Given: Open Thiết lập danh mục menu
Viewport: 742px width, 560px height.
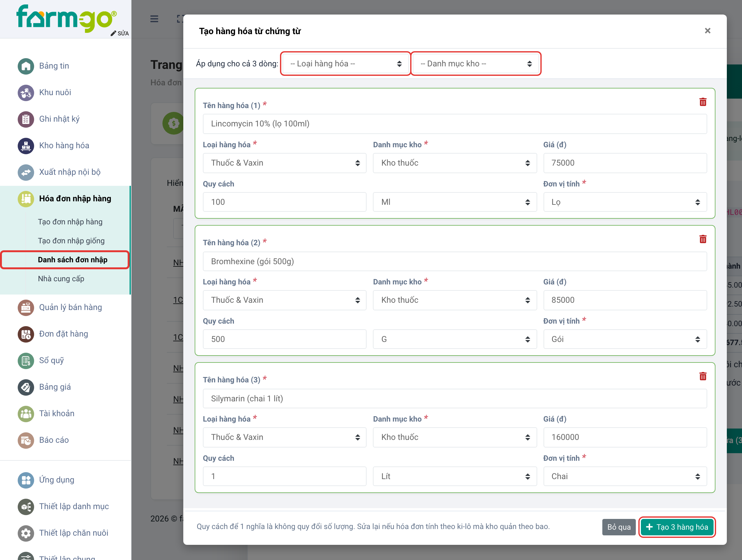Looking at the screenshot, I should [x=74, y=506].
